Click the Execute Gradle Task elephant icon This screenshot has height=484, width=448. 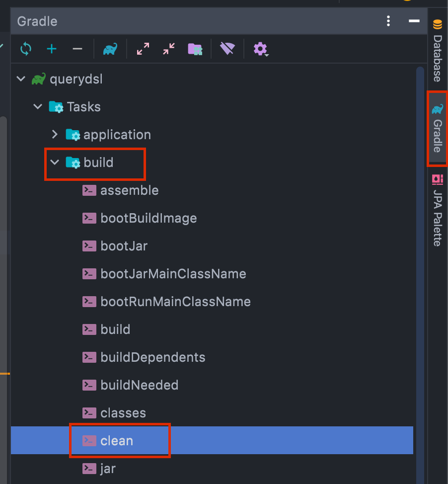(x=110, y=49)
